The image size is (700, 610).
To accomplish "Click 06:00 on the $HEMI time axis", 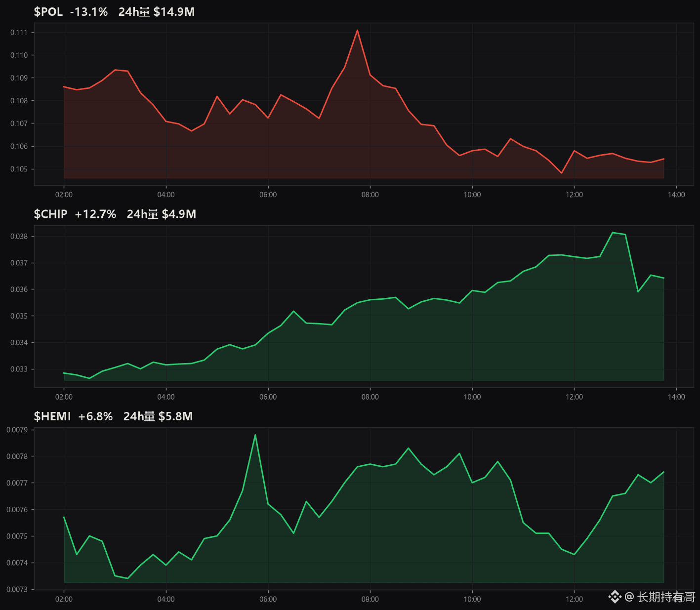I will tap(268, 599).
